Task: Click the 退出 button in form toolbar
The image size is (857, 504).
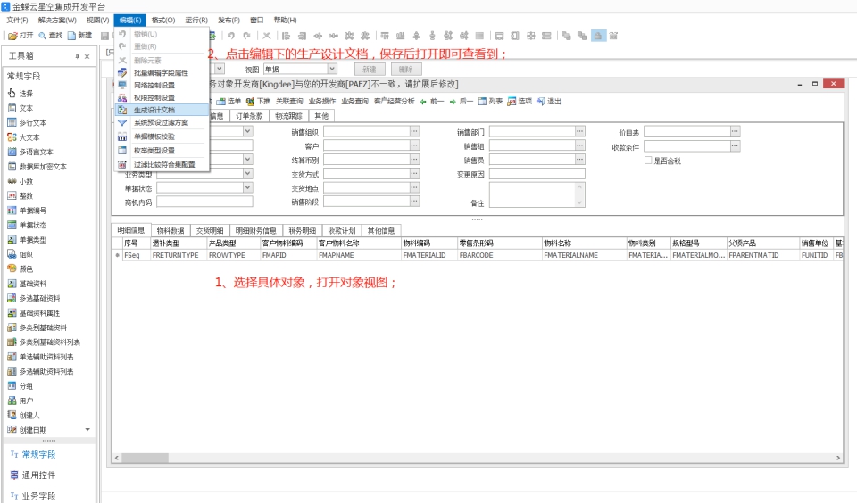Action: [x=549, y=101]
